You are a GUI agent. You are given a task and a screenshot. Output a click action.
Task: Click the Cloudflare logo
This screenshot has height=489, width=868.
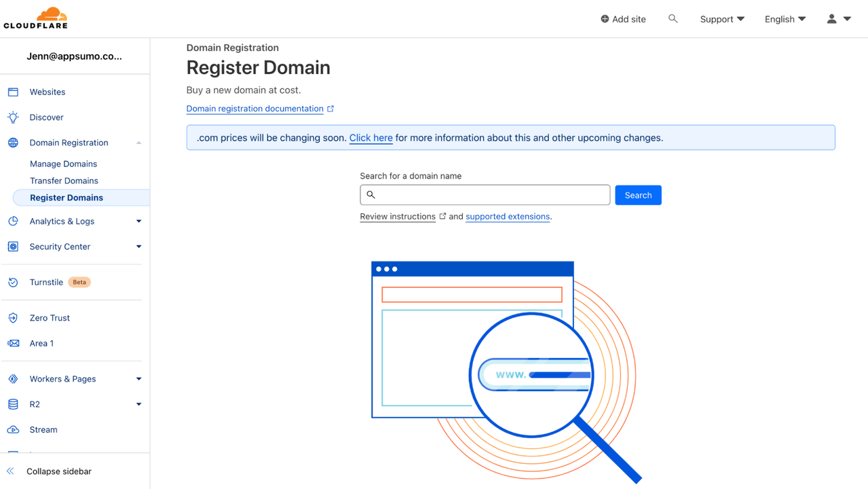(36, 18)
